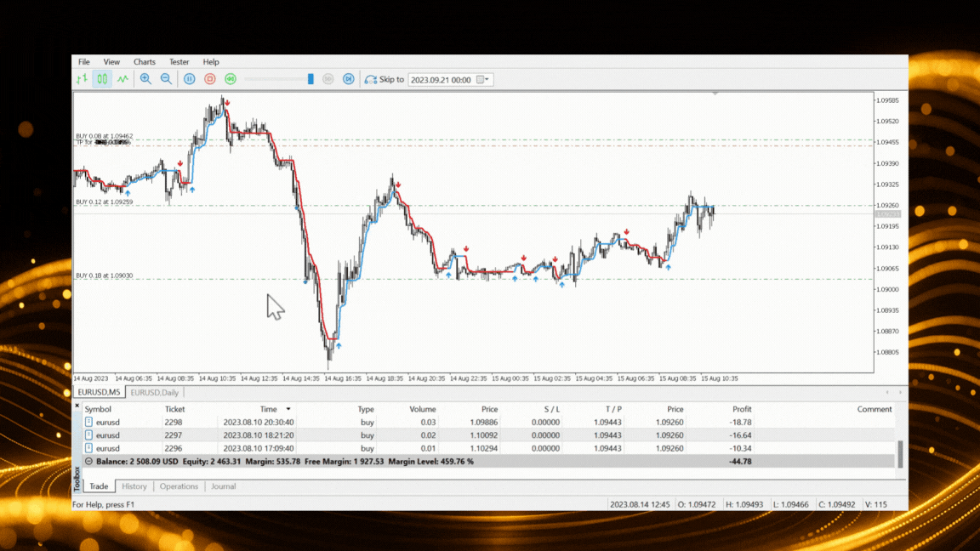The image size is (980, 551).
Task: Open the Help menu
Action: click(211, 62)
